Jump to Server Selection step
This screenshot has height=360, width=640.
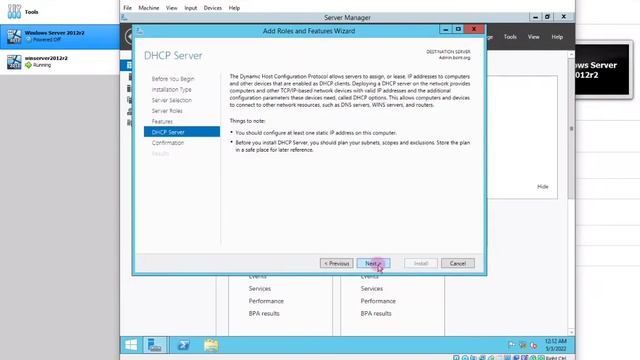click(171, 100)
